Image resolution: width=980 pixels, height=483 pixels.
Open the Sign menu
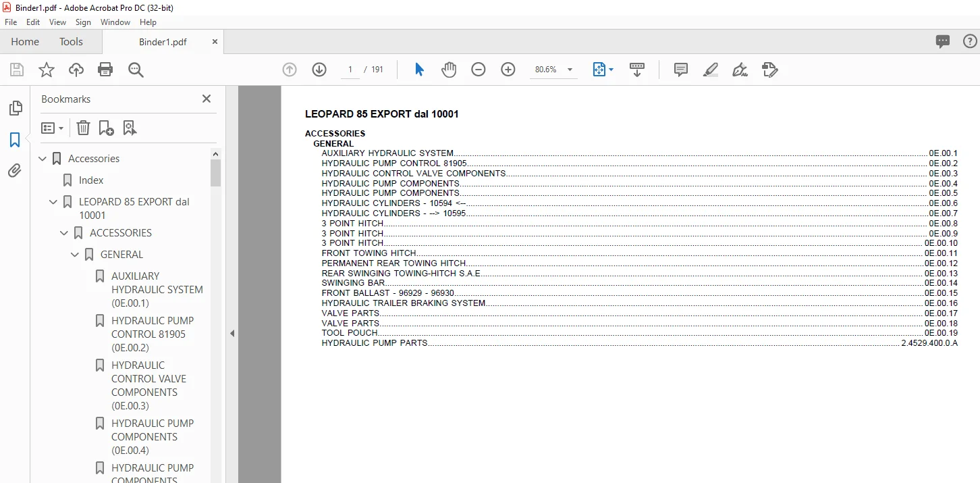pos(83,22)
